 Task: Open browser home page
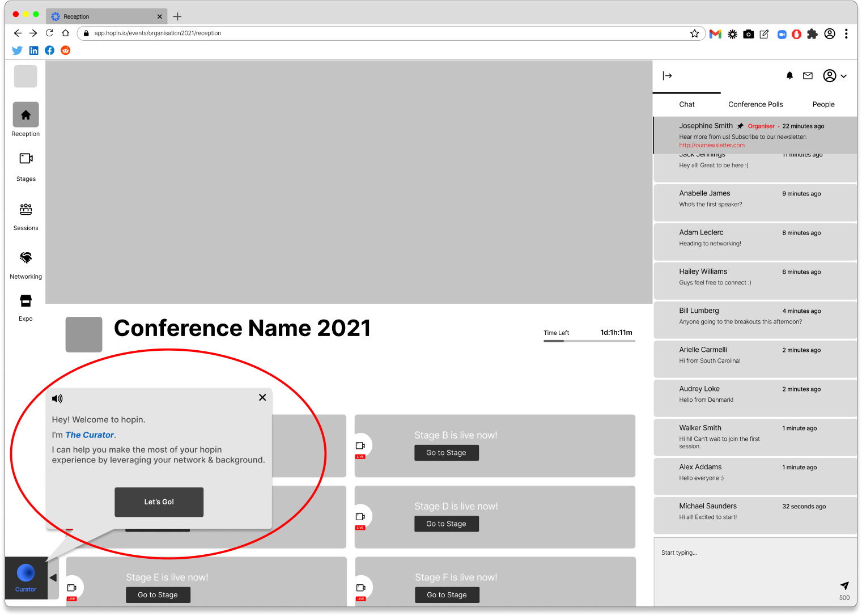point(65,33)
